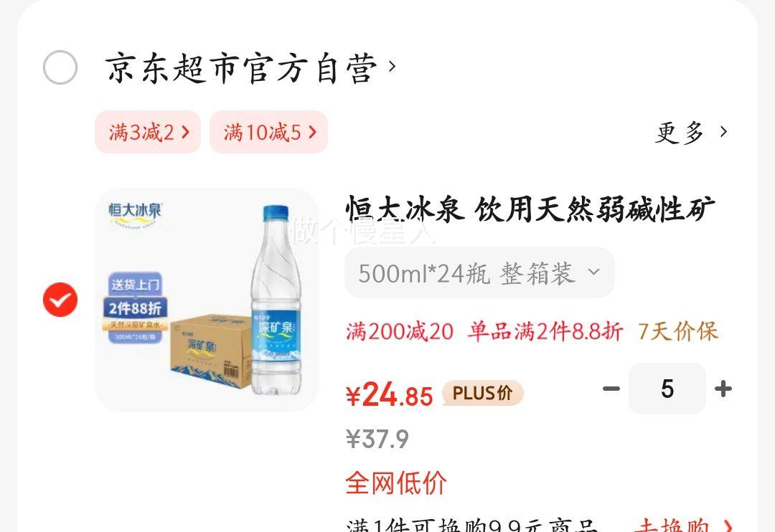This screenshot has height=532, width=775.
Task: Open the 京东超市官方自营 store page
Action: tap(241, 67)
